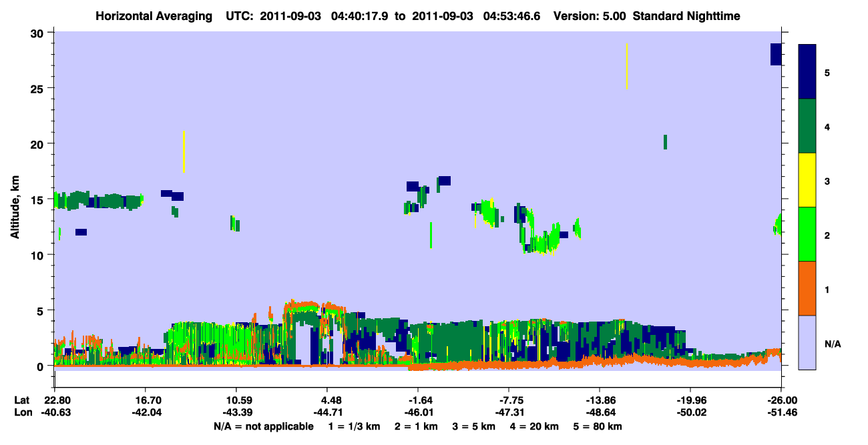868x445 pixels.
Task: Click the latitude value '-13.86'
Action: pos(600,400)
